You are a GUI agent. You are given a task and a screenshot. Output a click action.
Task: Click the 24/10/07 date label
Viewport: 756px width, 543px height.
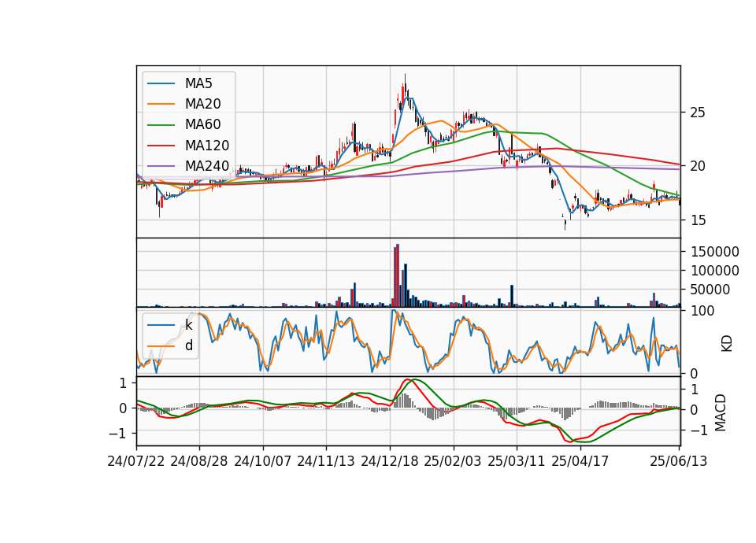263,461
